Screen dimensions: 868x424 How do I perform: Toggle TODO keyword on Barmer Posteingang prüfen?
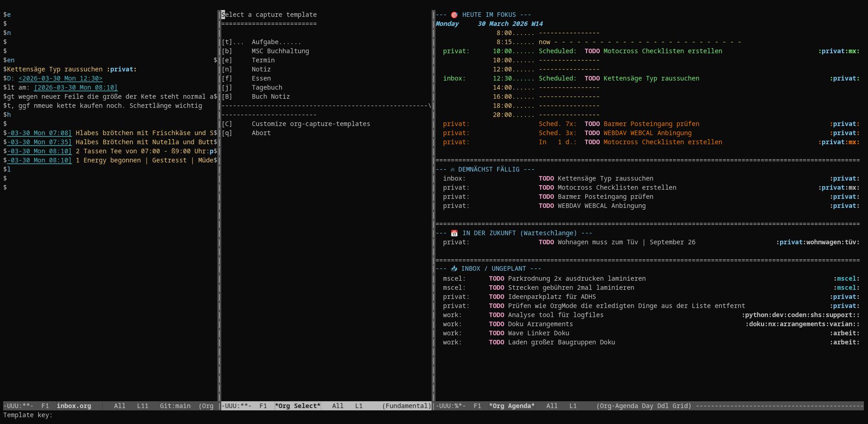(x=546, y=197)
